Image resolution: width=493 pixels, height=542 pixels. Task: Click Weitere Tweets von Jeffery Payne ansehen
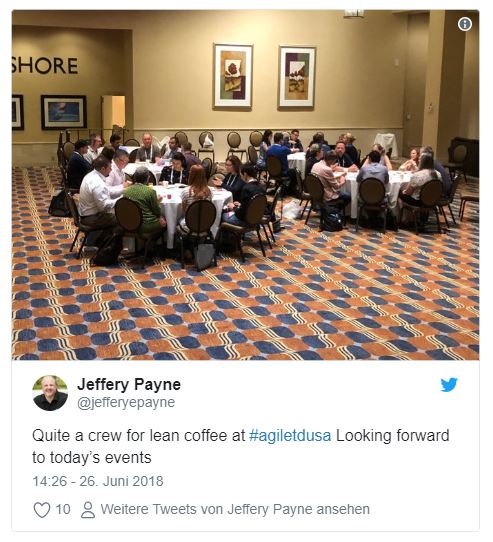[x=235, y=510]
